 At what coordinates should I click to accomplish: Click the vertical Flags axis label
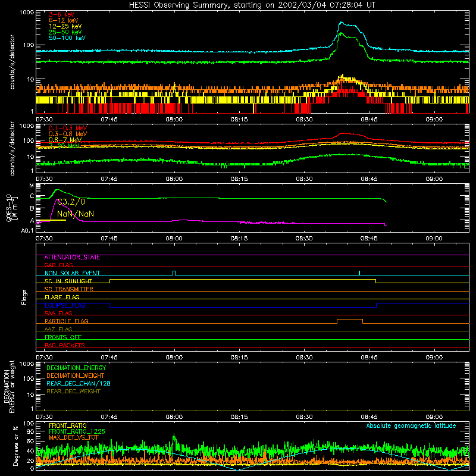pos(24,297)
